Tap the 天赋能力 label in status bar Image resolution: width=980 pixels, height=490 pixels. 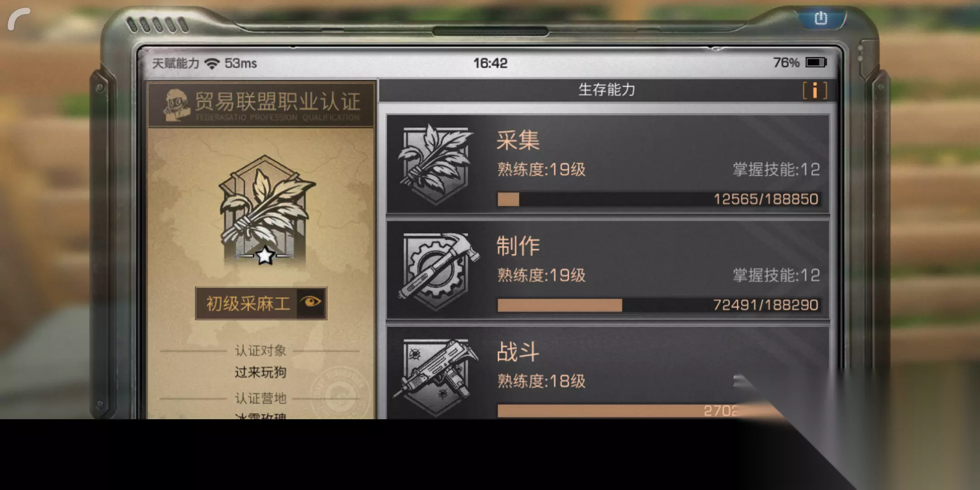[176, 63]
